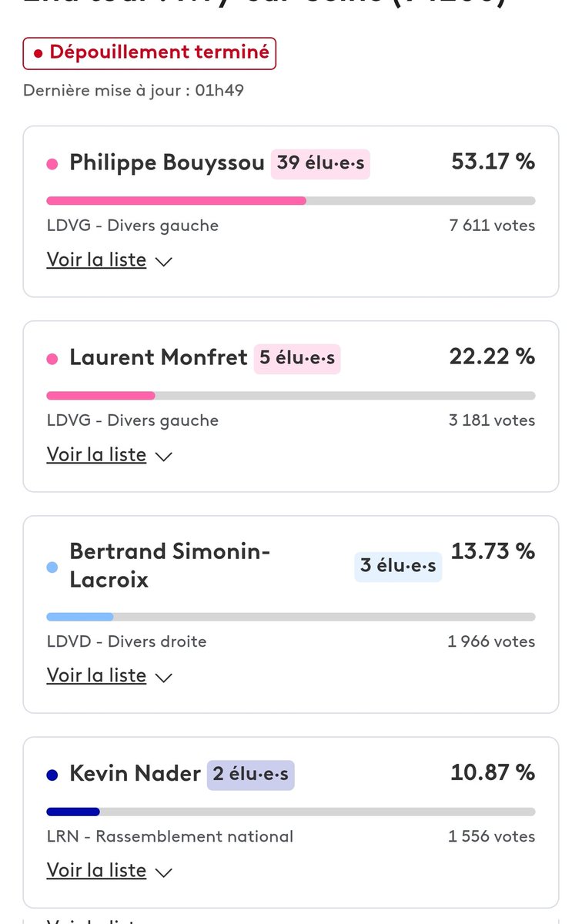This screenshot has height=924, width=582.
Task: Click the '5 élu·e·s' badge
Action: [x=297, y=358]
